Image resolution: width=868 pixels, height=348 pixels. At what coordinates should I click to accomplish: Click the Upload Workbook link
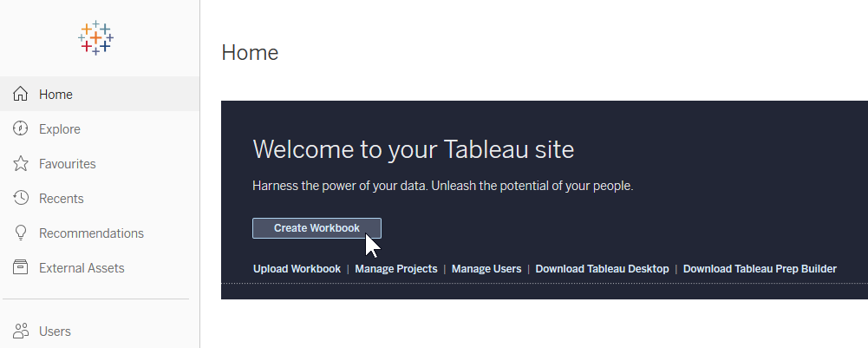[297, 269]
